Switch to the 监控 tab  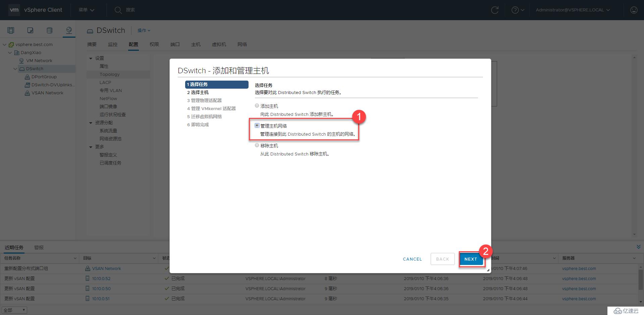[113, 44]
